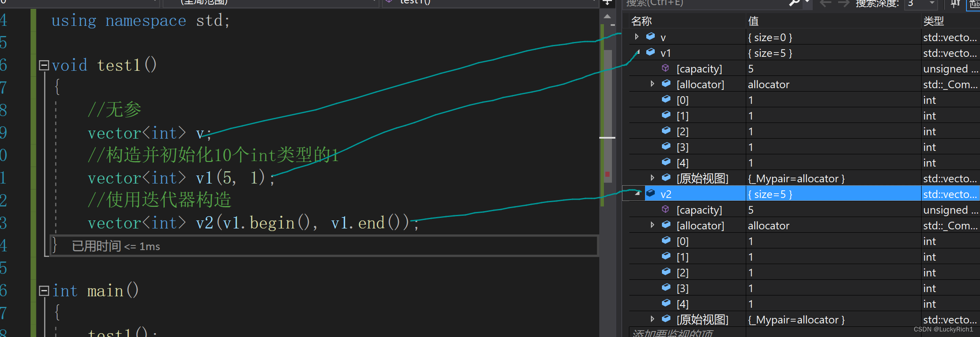Click the std::_Com... type cell under v2
Image resolution: width=980 pixels, height=337 pixels.
click(x=950, y=226)
